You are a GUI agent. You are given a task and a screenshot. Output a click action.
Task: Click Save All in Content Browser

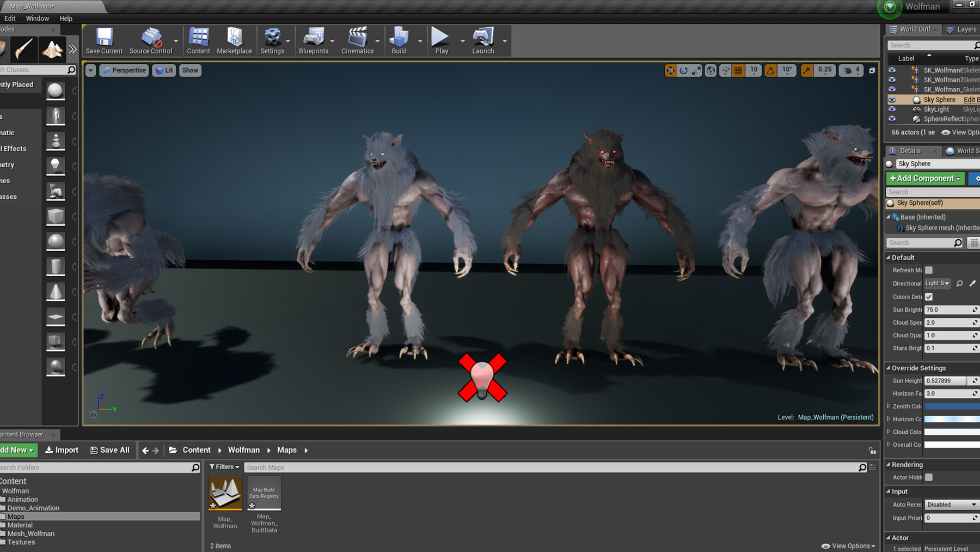pos(110,450)
